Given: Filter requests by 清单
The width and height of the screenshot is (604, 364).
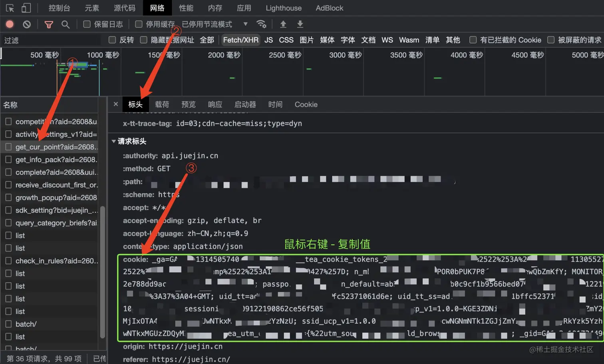Looking at the screenshot, I should (x=432, y=40).
